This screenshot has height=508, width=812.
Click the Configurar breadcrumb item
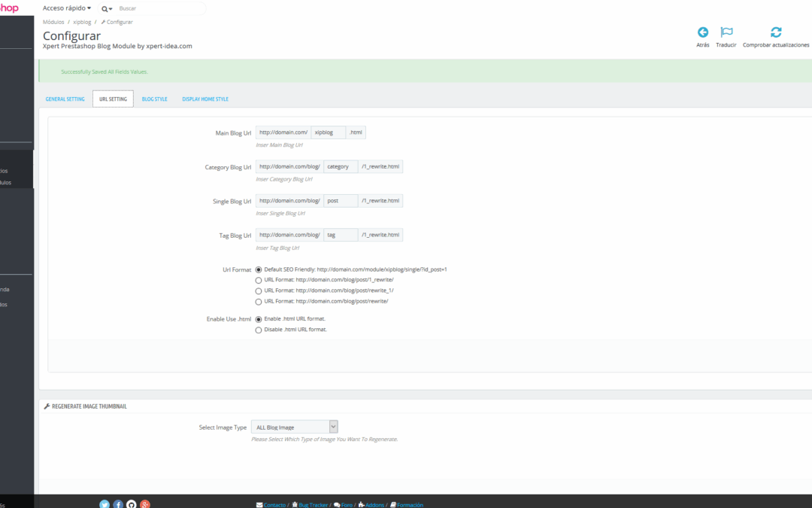(117, 22)
